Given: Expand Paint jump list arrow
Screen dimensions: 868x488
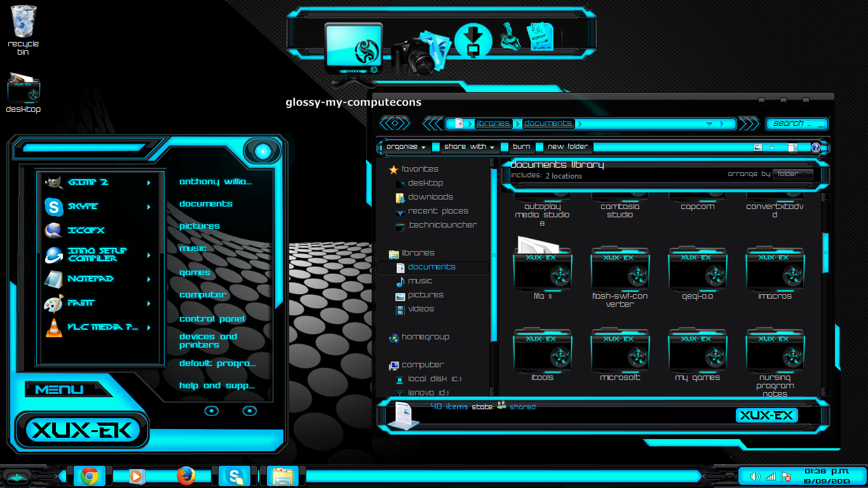Looking at the screenshot, I should (x=149, y=304).
